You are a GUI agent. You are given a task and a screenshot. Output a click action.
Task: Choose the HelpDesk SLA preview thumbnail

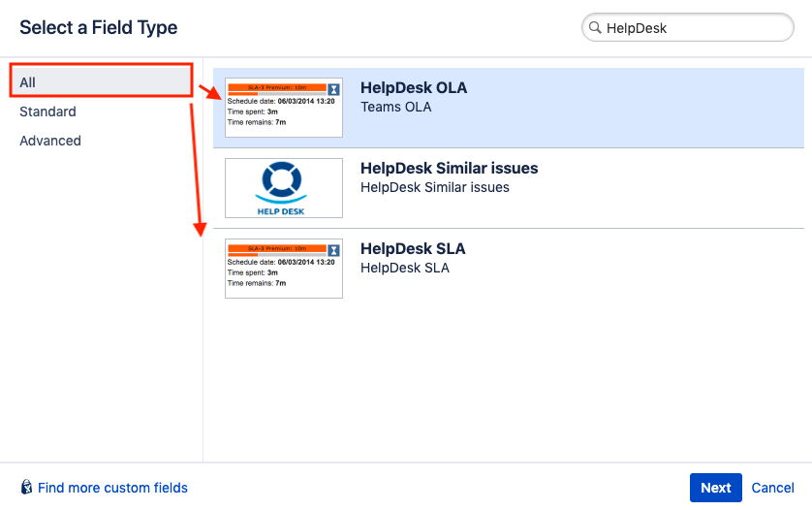283,269
